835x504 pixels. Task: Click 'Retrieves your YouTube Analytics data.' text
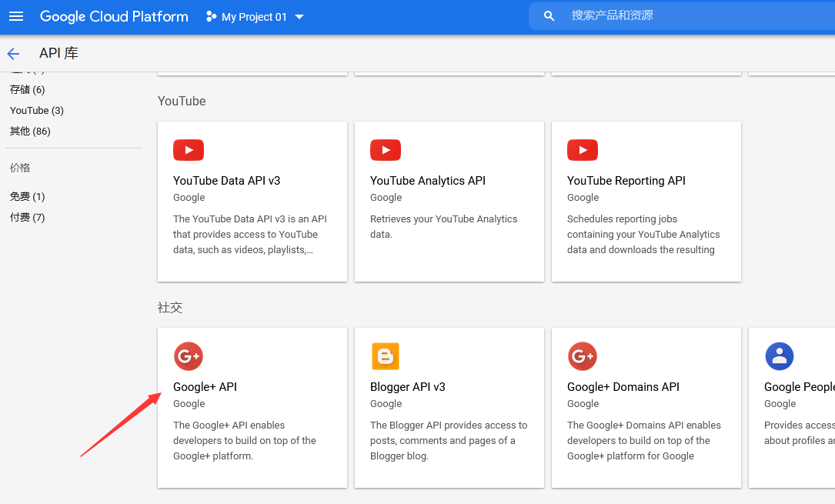tap(444, 227)
